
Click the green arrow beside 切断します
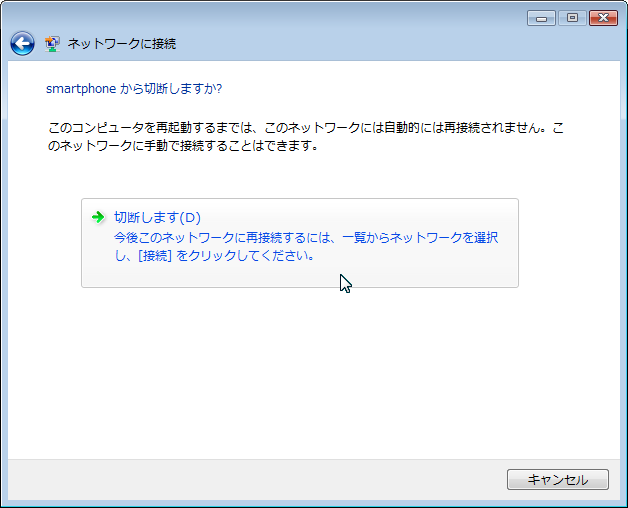click(x=98, y=217)
